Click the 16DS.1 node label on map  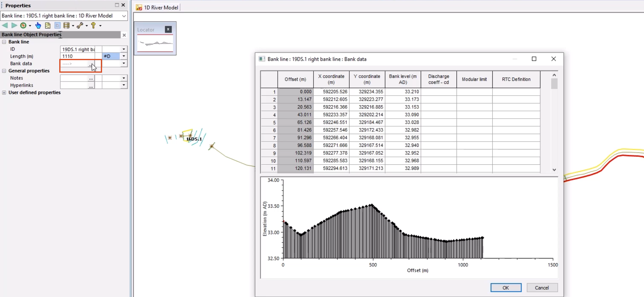click(x=194, y=139)
